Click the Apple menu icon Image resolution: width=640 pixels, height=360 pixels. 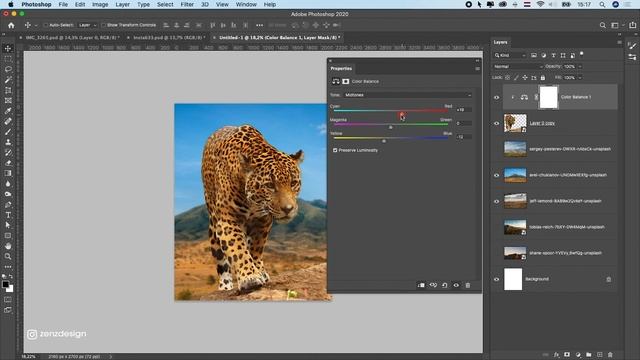pyautogui.click(x=11, y=4)
